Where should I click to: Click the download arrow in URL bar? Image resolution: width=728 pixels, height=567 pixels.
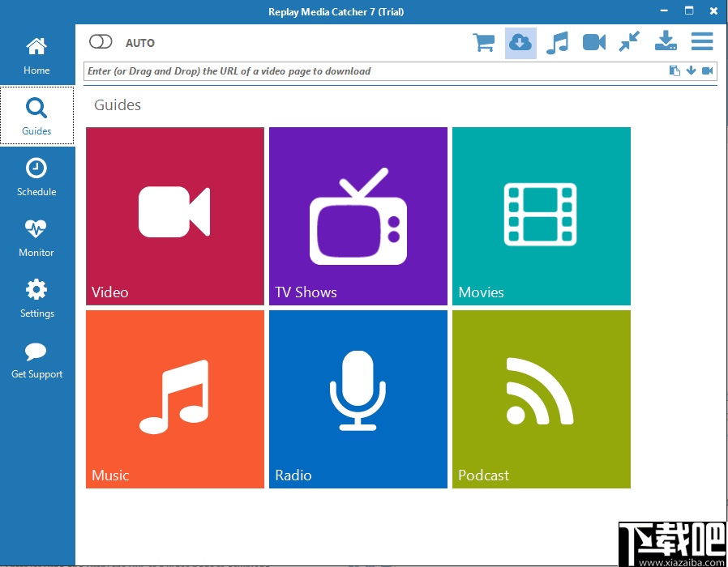[x=691, y=70]
